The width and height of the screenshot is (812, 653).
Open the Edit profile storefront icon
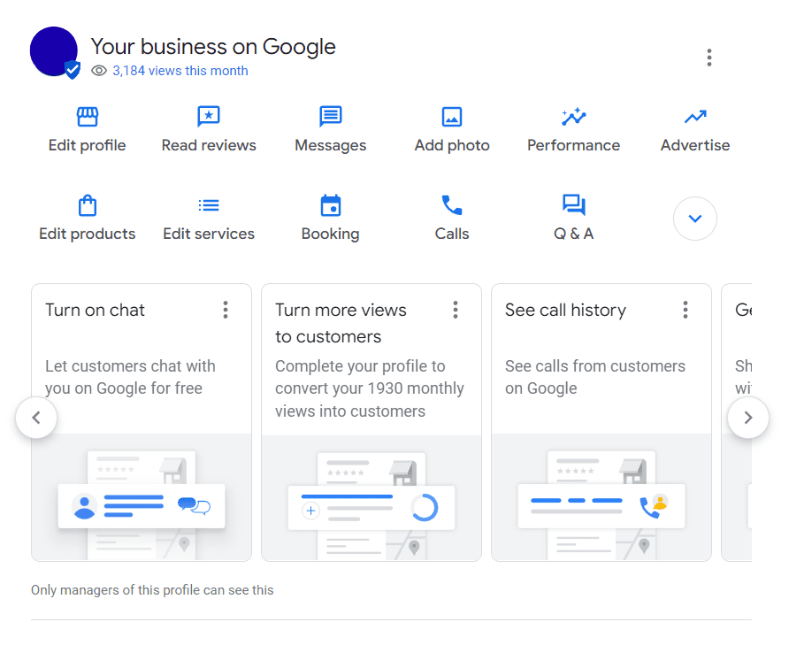pos(87,117)
